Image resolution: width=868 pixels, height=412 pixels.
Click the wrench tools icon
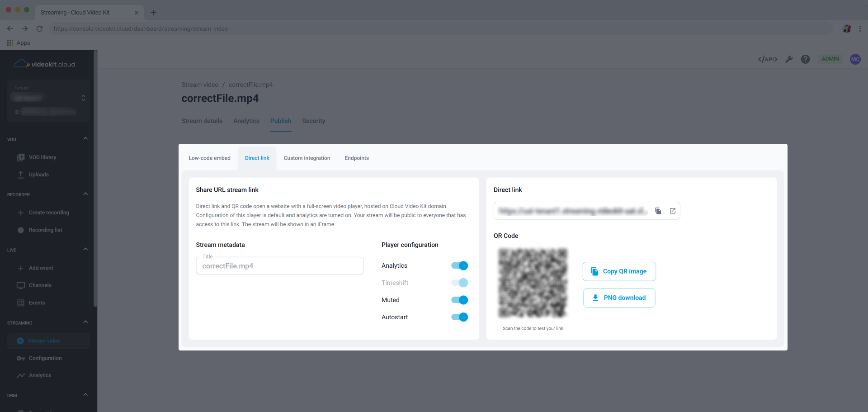coord(789,59)
